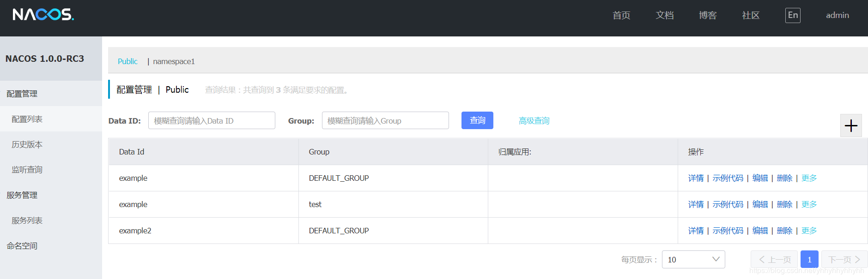Click 编辑 for the example2 row
The height and width of the screenshot is (279, 868).
760,231
